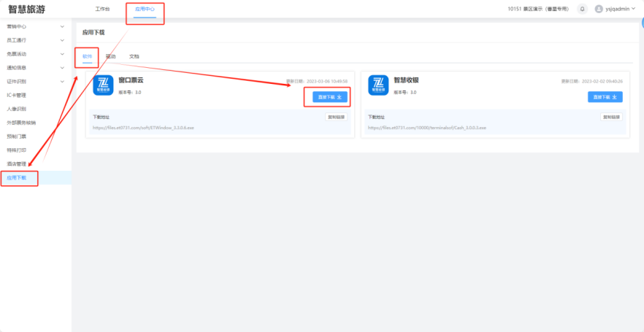Viewport: 644px width, 332px height.
Task: Click the 智慧旅游 brand logo
Action: pos(26,9)
